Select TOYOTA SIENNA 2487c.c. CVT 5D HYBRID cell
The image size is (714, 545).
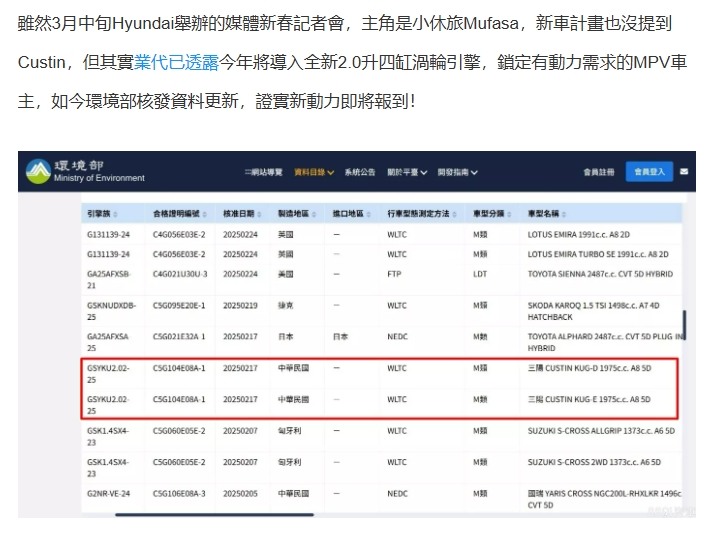tap(600, 274)
